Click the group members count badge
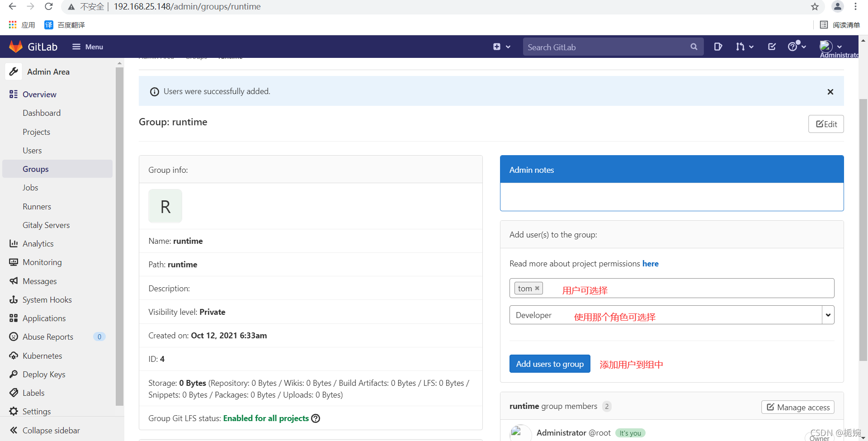The width and height of the screenshot is (868, 441). pyautogui.click(x=607, y=406)
